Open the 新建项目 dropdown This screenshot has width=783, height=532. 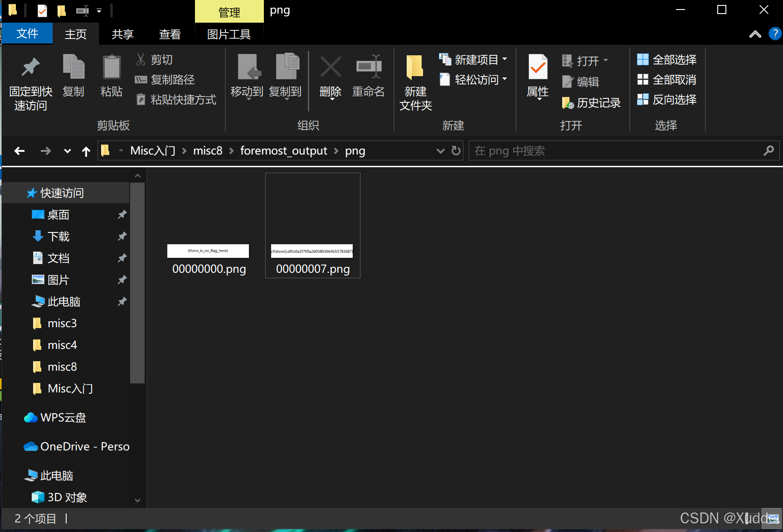(x=505, y=59)
